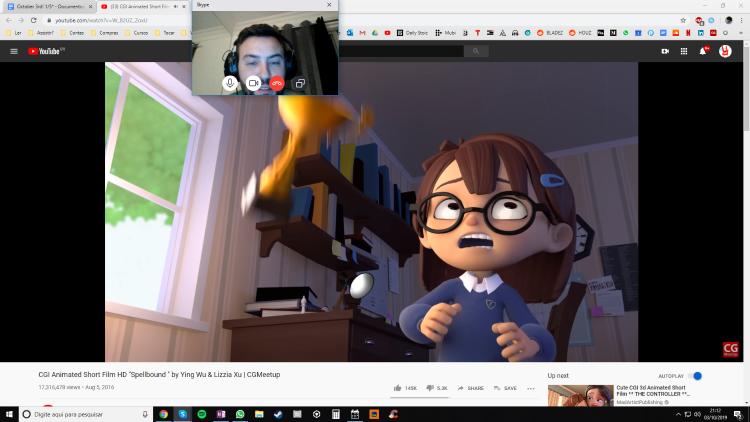The height and width of the screenshot is (422, 750).
Task: Save the video to a playlist
Action: [x=505, y=388]
